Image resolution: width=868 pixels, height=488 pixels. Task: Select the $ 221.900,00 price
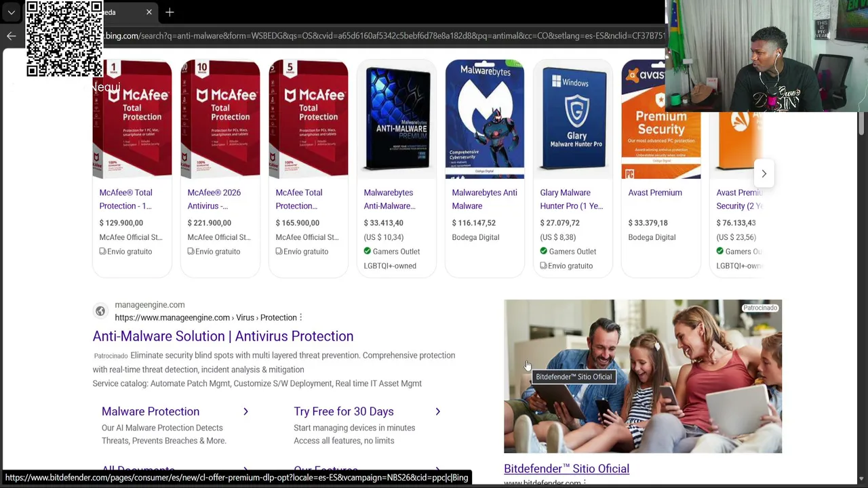coord(210,223)
